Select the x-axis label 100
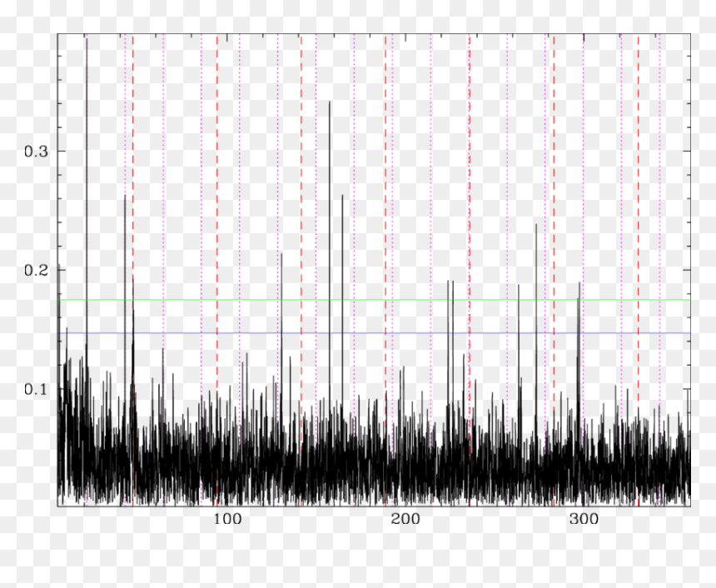 point(227,519)
